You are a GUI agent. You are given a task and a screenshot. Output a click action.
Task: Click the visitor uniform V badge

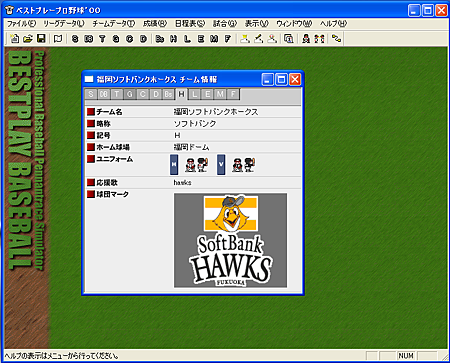click(221, 164)
